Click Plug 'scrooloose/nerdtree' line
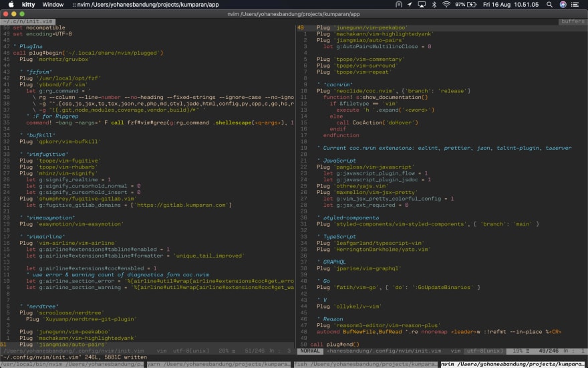The image size is (588, 368). [62, 313]
